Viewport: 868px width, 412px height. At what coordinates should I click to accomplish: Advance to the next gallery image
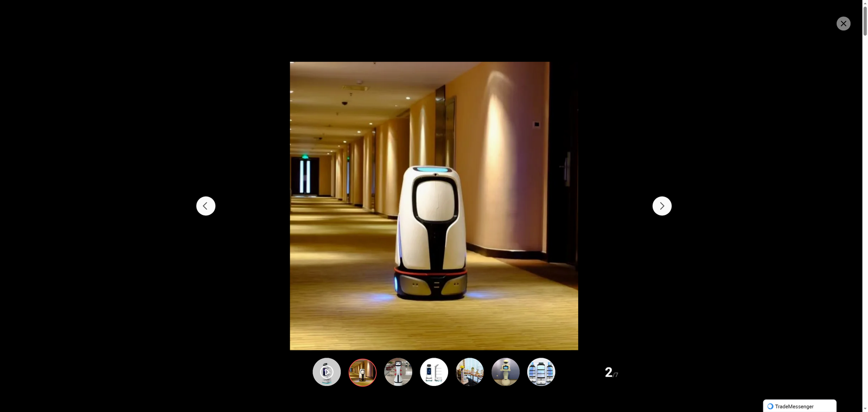pyautogui.click(x=662, y=206)
